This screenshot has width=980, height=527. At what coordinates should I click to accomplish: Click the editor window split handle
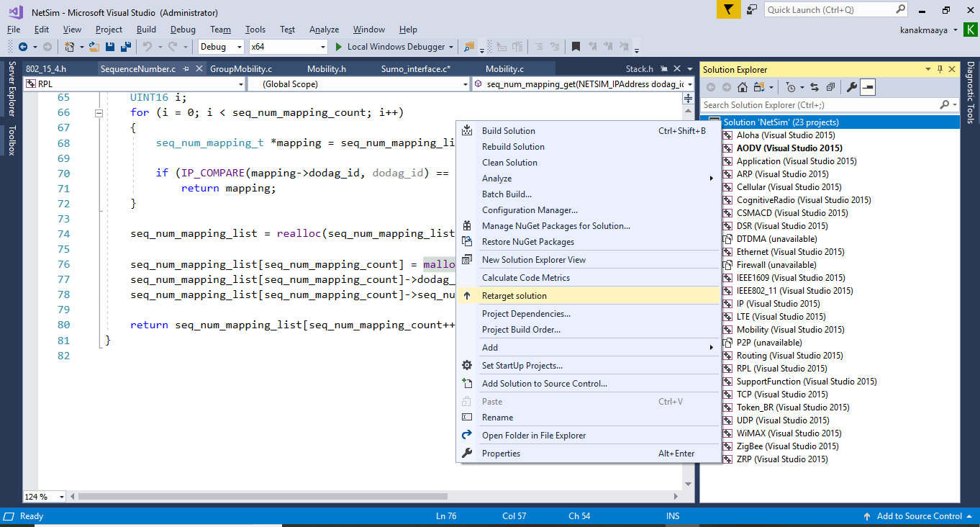click(x=688, y=99)
